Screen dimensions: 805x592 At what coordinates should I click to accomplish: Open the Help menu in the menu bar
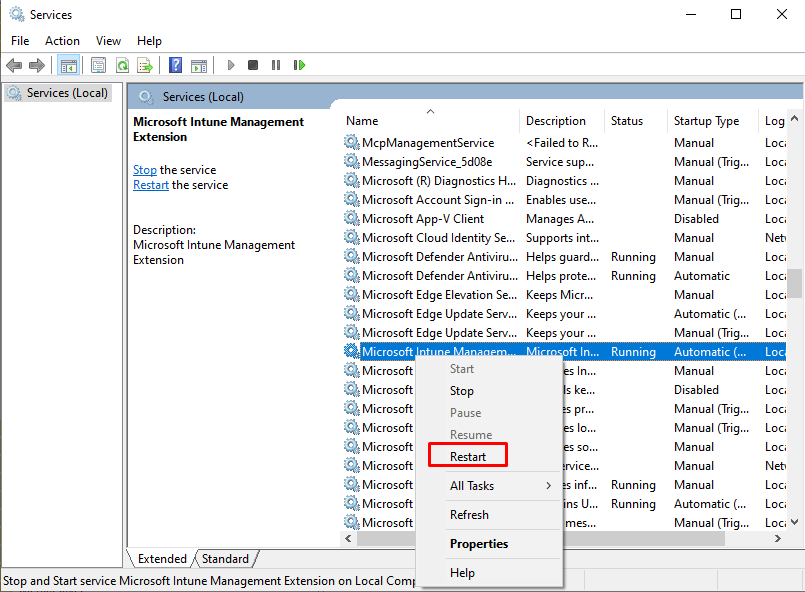point(149,41)
